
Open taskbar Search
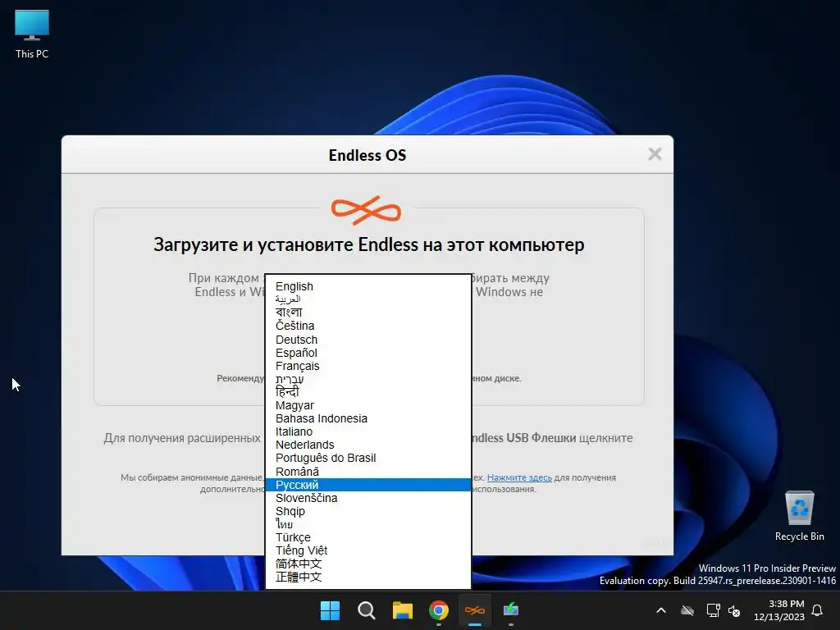[367, 610]
